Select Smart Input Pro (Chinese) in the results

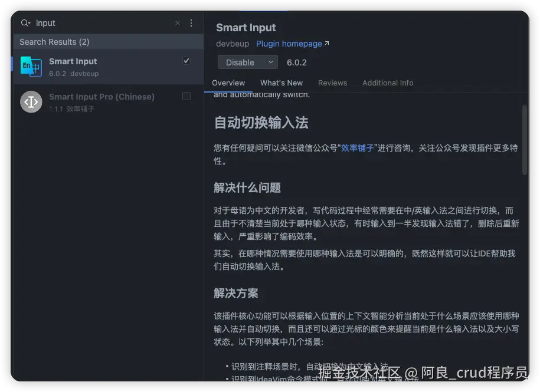tap(108, 102)
